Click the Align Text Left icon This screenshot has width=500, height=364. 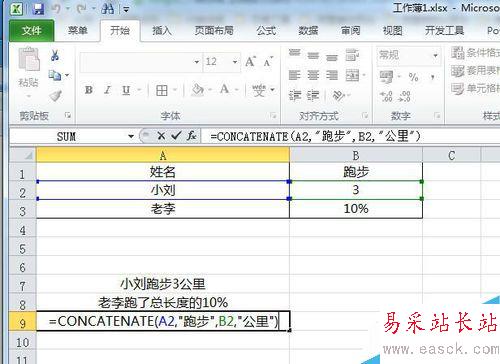(x=295, y=75)
